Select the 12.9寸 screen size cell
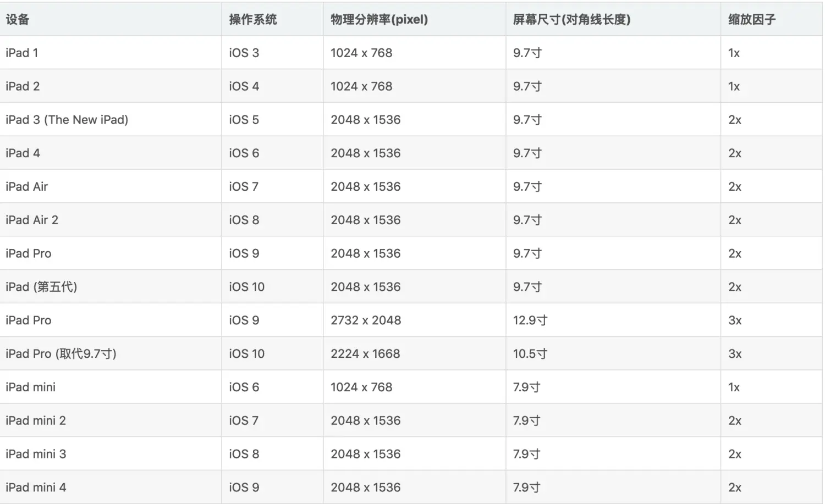825x504 pixels. (530, 320)
